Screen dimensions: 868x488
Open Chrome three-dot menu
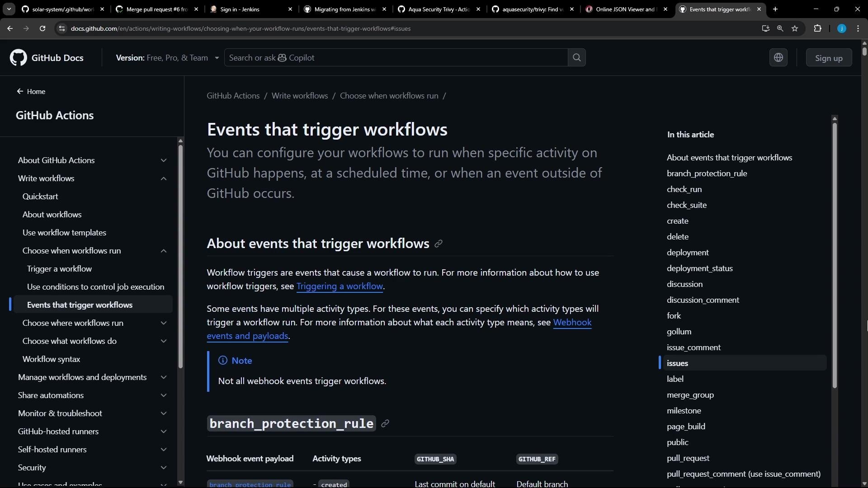[x=858, y=28]
